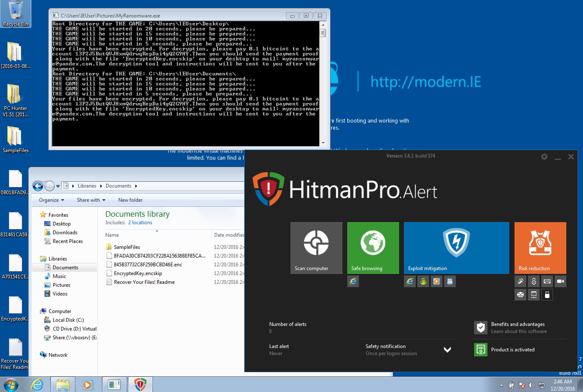This screenshot has height=392, width=583.
Task: Expand the Safety notification dropdown
Action: point(447,349)
